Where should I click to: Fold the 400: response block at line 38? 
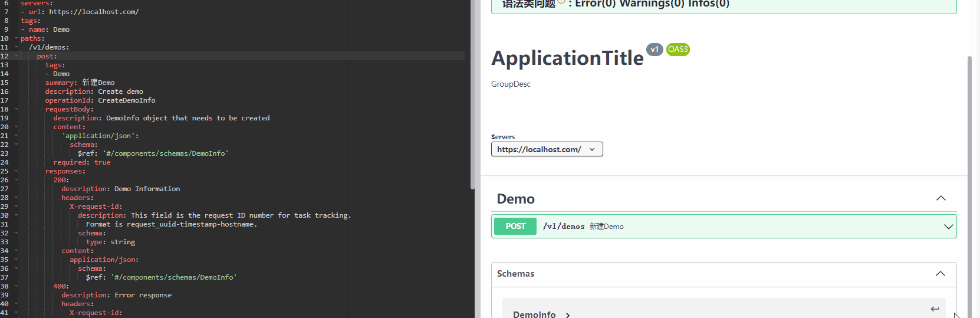coord(16,286)
